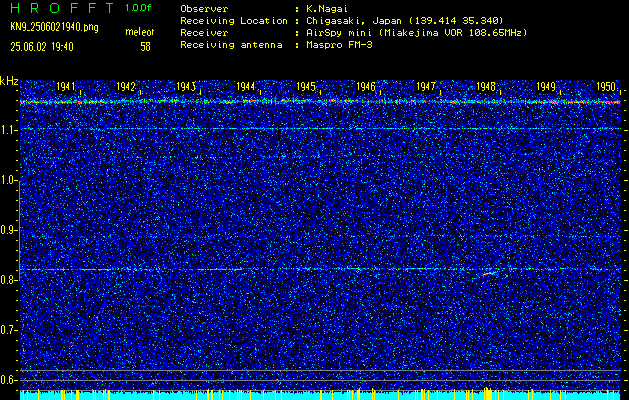Click the 1947 time marker
The height and width of the screenshot is (400, 629).
click(x=426, y=87)
